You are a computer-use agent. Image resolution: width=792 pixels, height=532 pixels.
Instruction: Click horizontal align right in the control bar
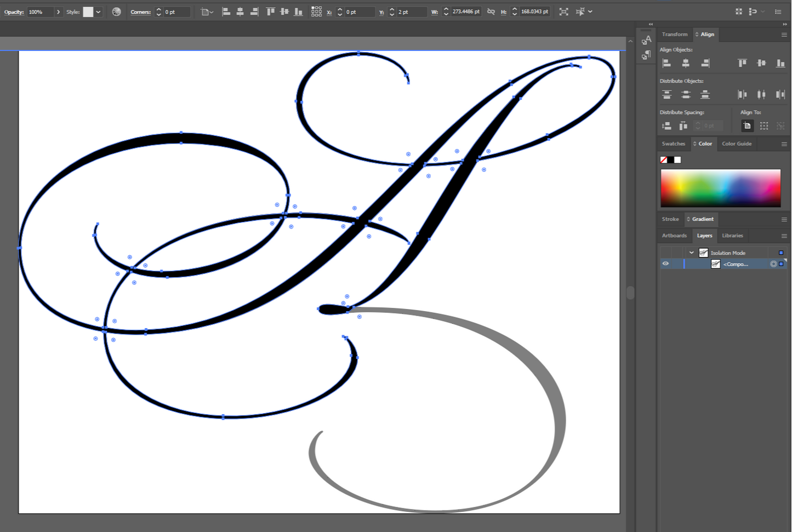tap(254, 12)
